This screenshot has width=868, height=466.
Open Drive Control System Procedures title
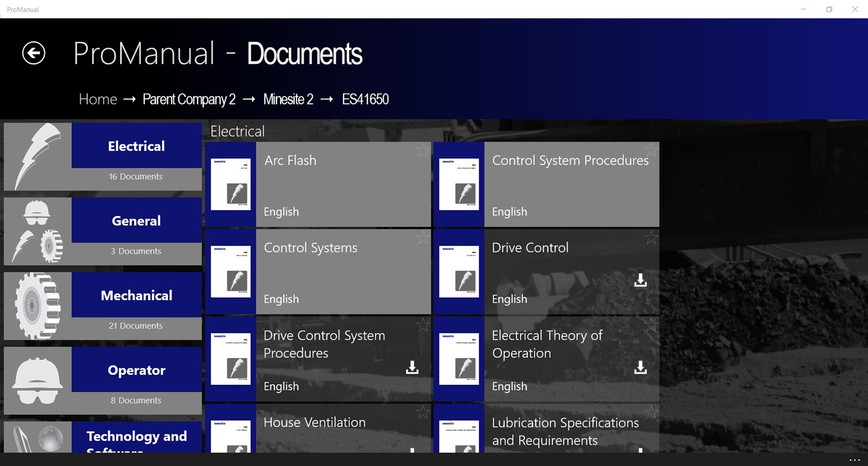324,344
